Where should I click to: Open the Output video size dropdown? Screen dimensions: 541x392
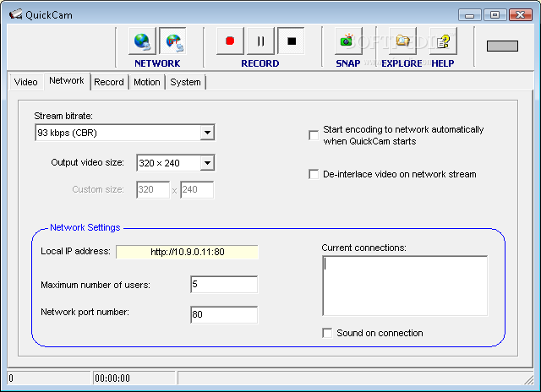tap(207, 163)
